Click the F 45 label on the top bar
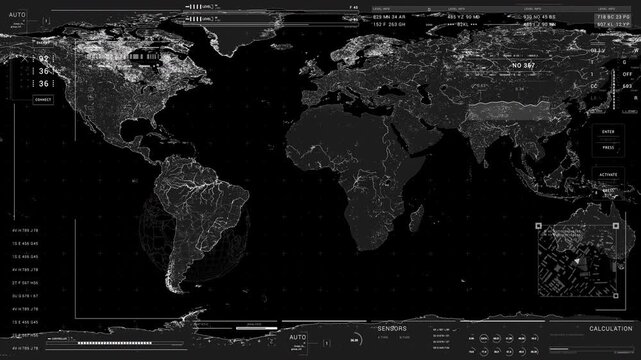This screenshot has width=641, height=360. point(354,7)
